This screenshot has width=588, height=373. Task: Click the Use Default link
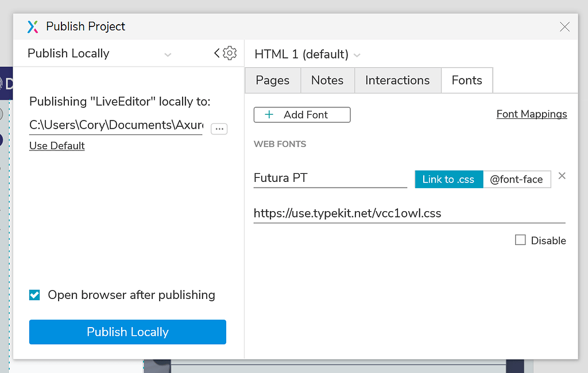pyautogui.click(x=56, y=145)
